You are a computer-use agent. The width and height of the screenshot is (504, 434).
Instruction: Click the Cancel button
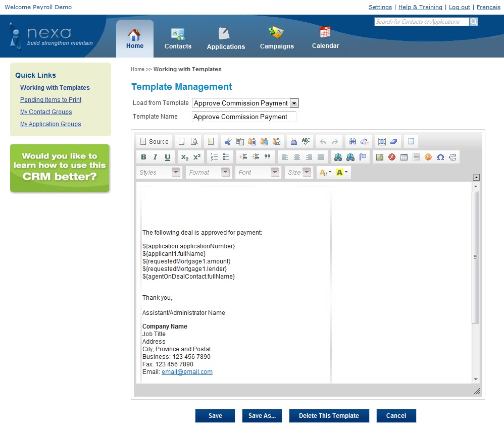pos(396,416)
